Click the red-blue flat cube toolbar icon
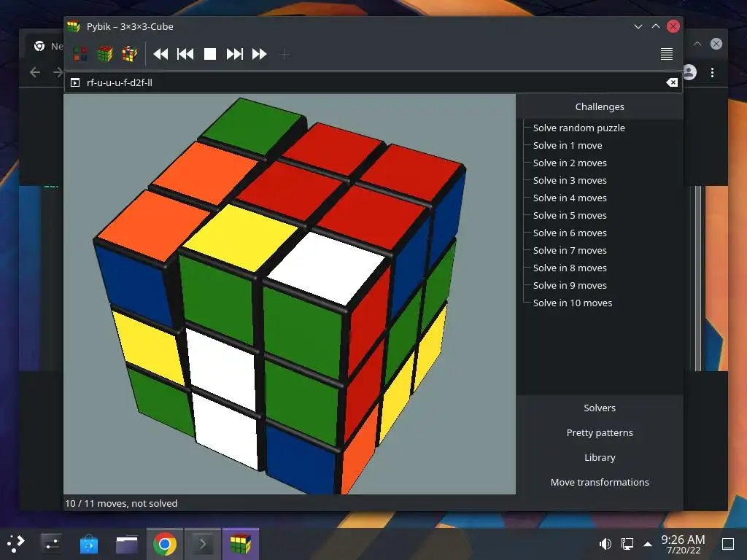This screenshot has height=560, width=747. pos(80,54)
